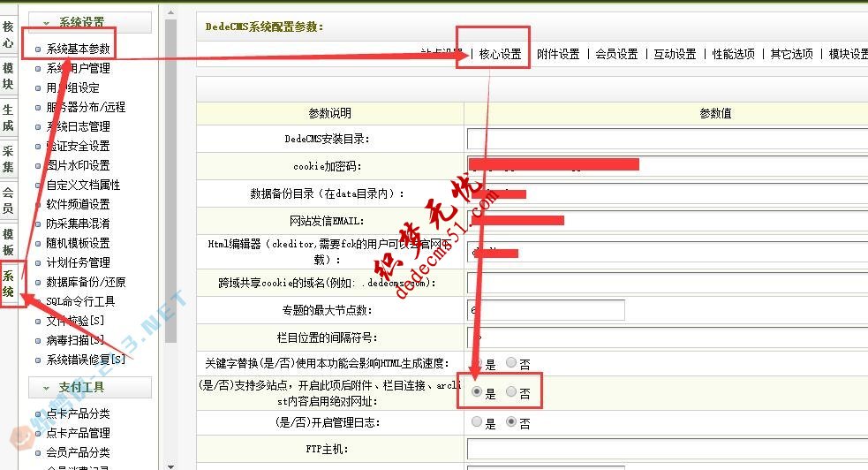Switch to 附件设置 settings tab
868x470 pixels.
(x=558, y=54)
